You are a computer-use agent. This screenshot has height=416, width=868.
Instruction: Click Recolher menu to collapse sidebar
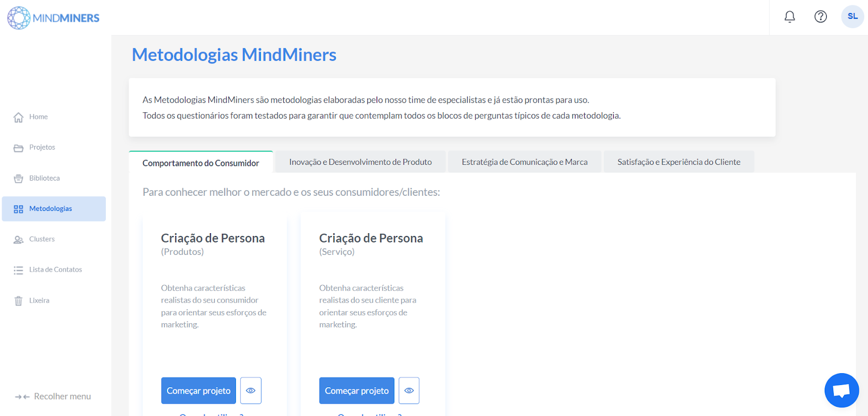pos(62,396)
